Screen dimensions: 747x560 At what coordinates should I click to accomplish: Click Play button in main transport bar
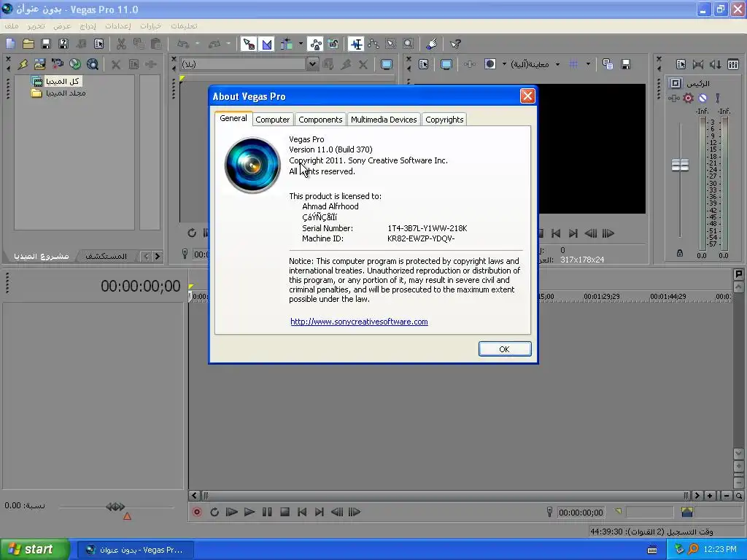coord(249,512)
